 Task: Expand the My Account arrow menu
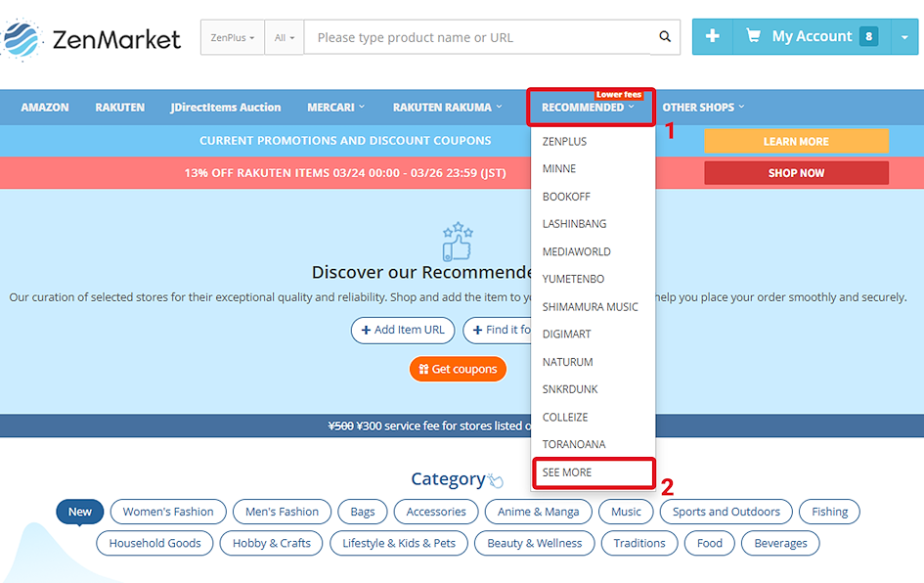tap(904, 36)
